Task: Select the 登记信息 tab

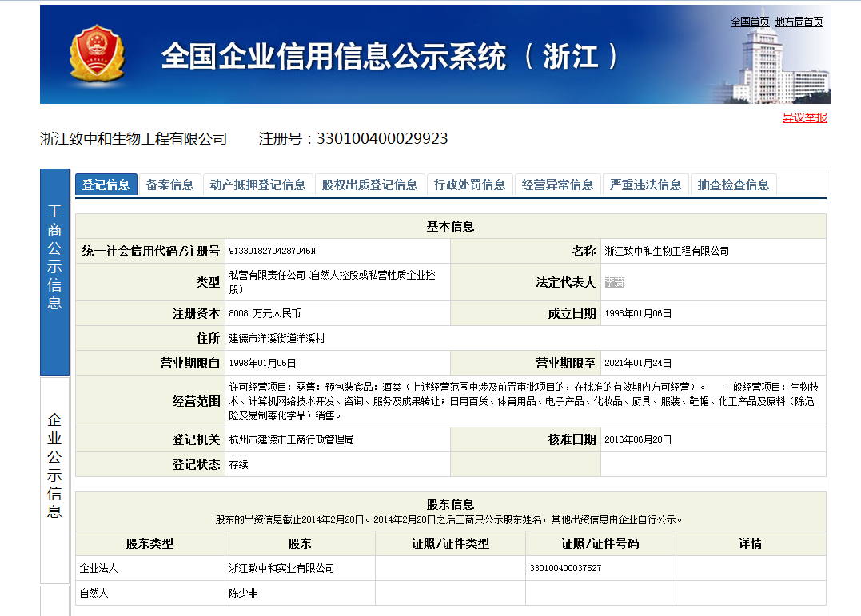Action: tap(106, 185)
